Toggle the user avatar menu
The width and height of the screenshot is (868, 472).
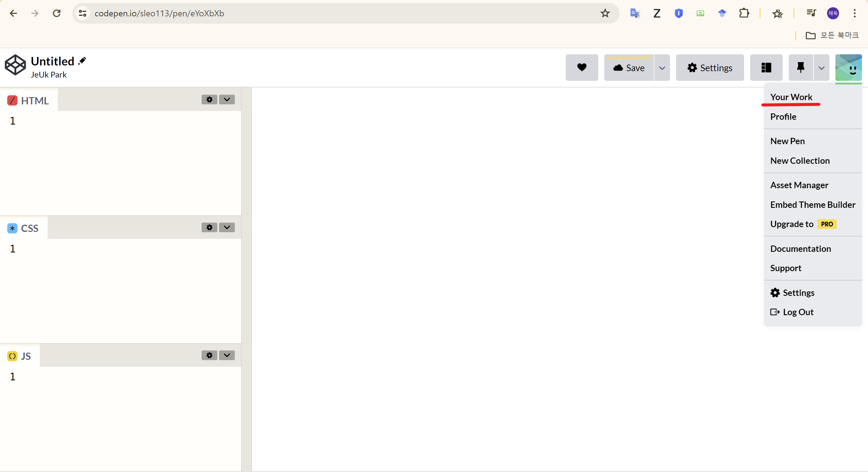coord(848,68)
